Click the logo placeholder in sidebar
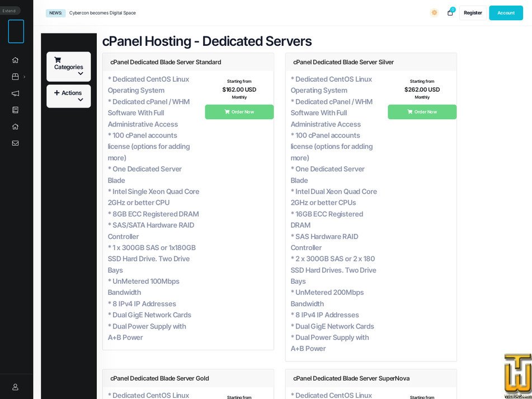The image size is (532, 399). tap(16, 31)
